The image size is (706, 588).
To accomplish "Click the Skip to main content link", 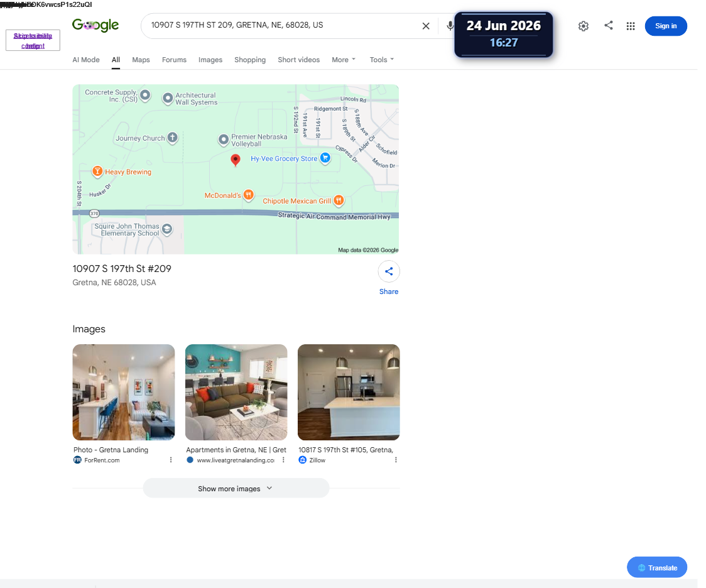I will (33, 41).
